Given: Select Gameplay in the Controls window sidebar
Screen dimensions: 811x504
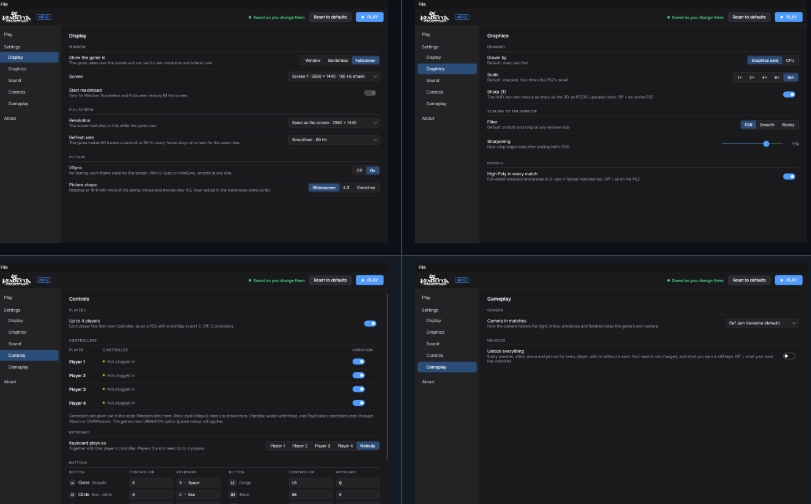Looking at the screenshot, I should [29, 367].
